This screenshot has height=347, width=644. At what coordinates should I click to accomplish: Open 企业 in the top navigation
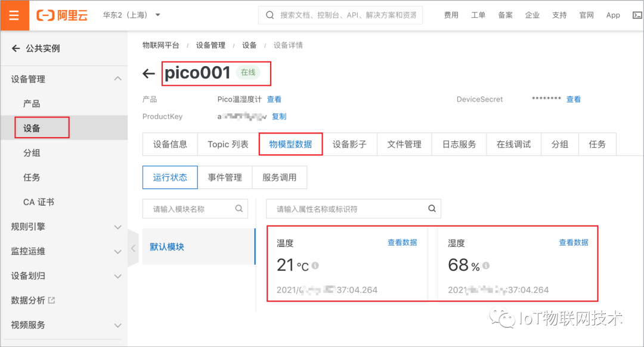[532, 15]
